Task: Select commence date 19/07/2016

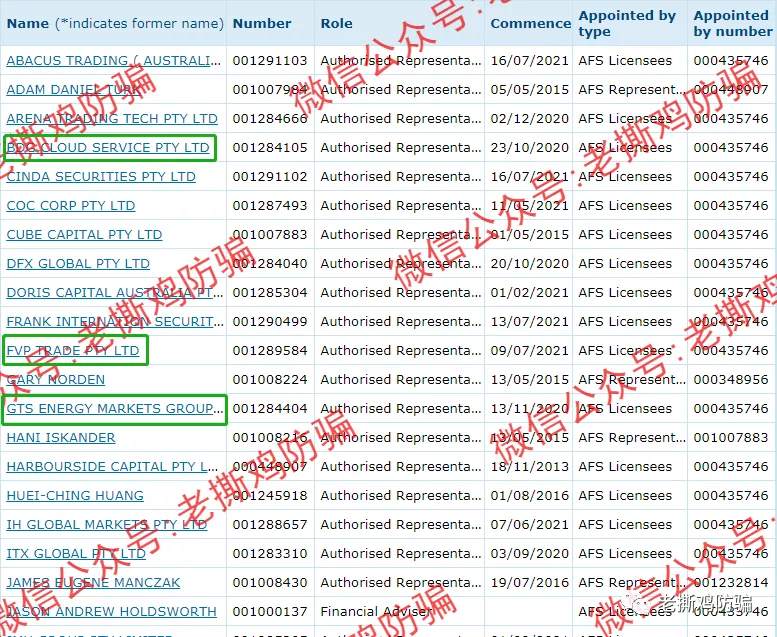Action: (530, 582)
